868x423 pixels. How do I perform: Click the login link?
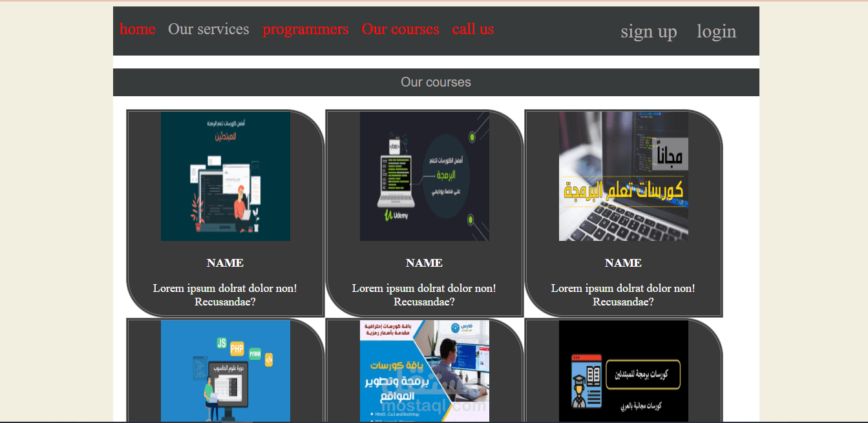click(x=717, y=31)
